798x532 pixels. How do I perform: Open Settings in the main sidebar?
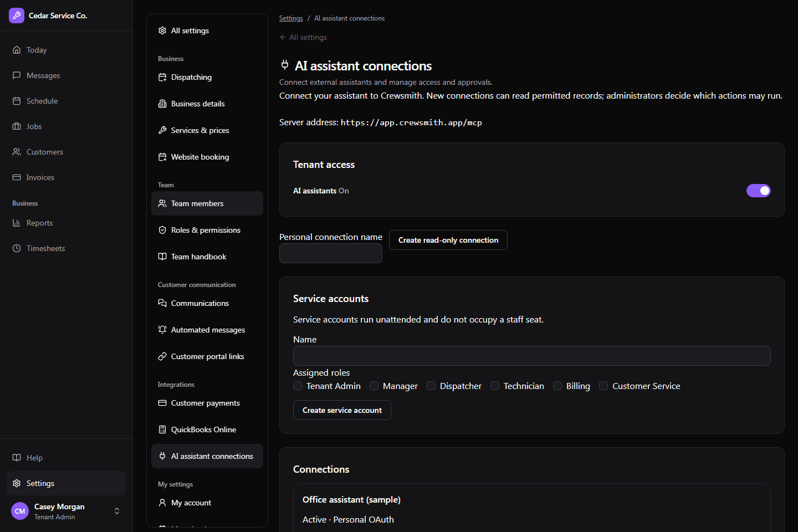point(66,483)
